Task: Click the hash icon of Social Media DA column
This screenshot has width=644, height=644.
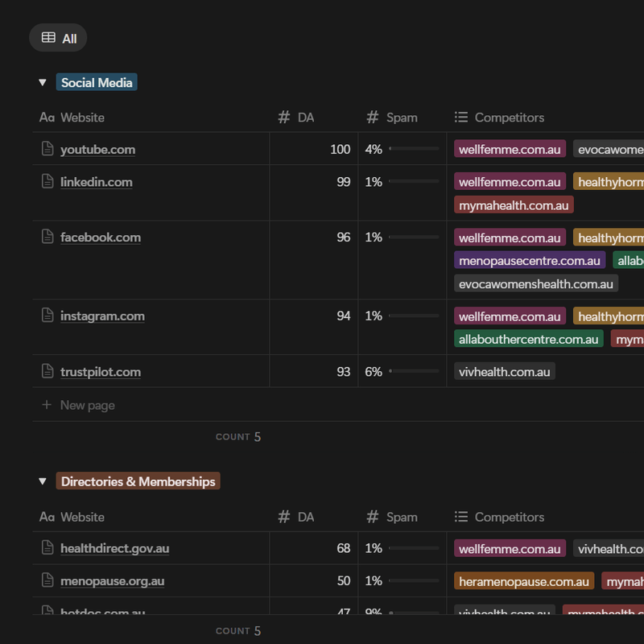Action: tap(284, 118)
